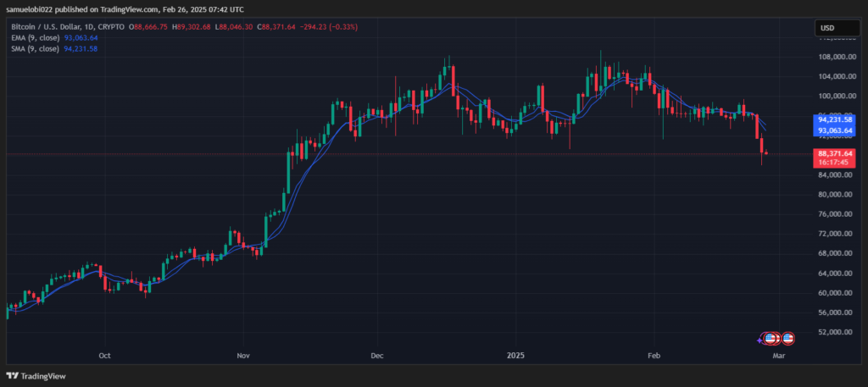Click the red 88,371.64 current price tag
The image size is (868, 387).
[834, 153]
